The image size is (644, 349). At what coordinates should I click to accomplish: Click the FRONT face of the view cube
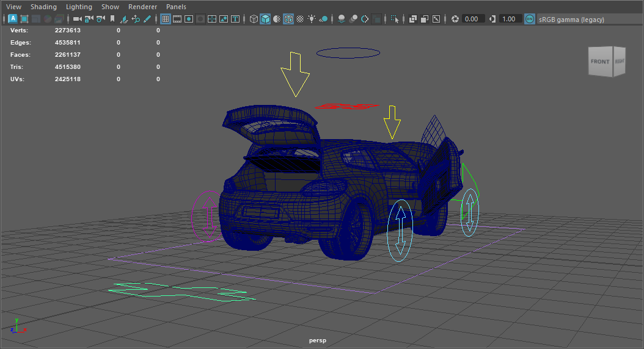click(x=600, y=62)
